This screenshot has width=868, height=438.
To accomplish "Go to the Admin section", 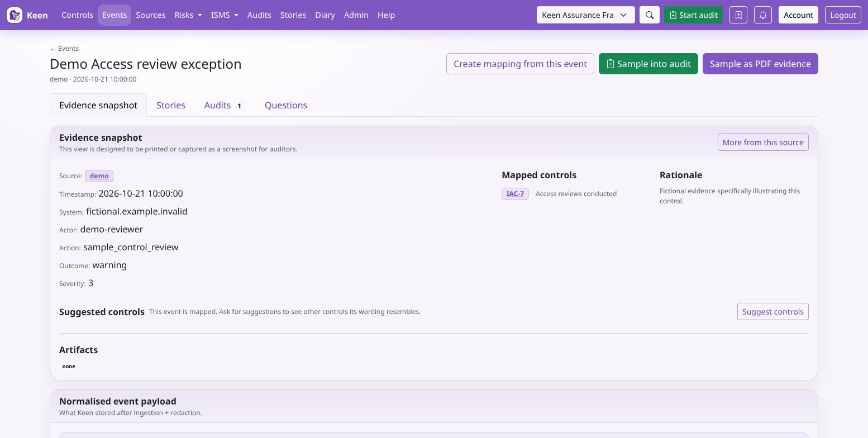I will point(356,15).
